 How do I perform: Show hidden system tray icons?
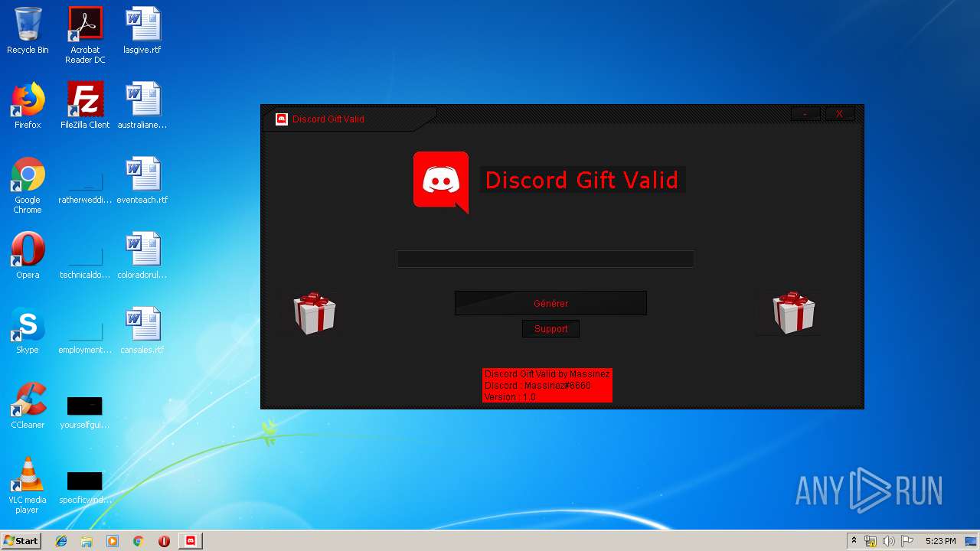pyautogui.click(x=854, y=541)
